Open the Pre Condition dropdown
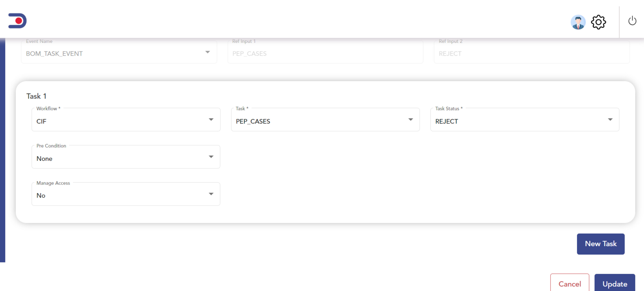 pos(126,157)
